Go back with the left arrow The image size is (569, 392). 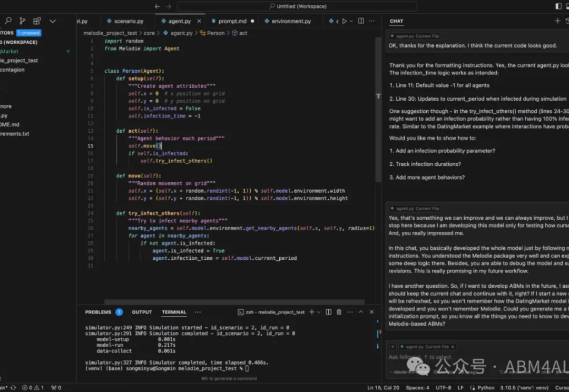(157, 6)
